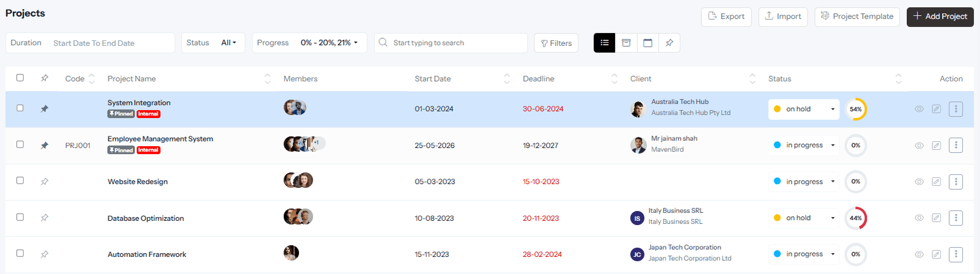The image size is (980, 274).
Task: Open more actions for Employee Management System
Action: [x=956, y=146]
